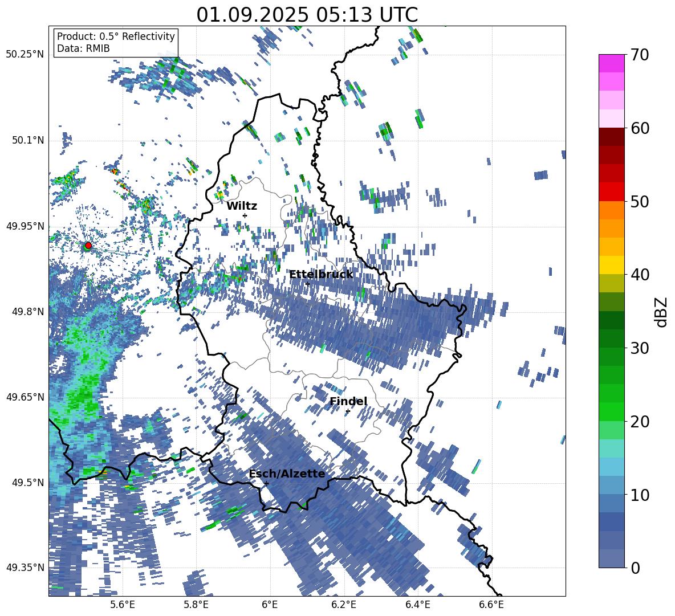675x616 pixels.
Task: Click the 10 tick on colorbar
Action: pyautogui.click(x=639, y=495)
